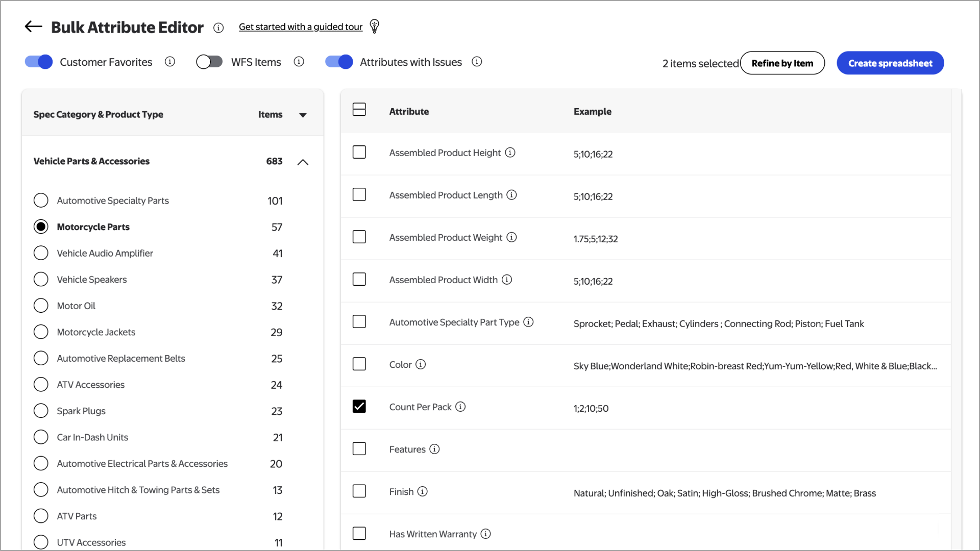Select the Motor Oil radio button
The height and width of the screenshot is (551, 980).
point(41,305)
